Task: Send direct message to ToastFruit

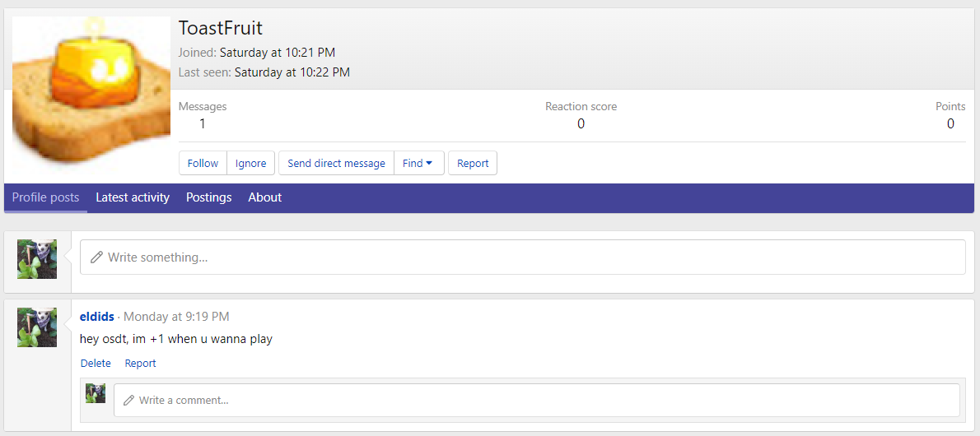Action: 336,163
